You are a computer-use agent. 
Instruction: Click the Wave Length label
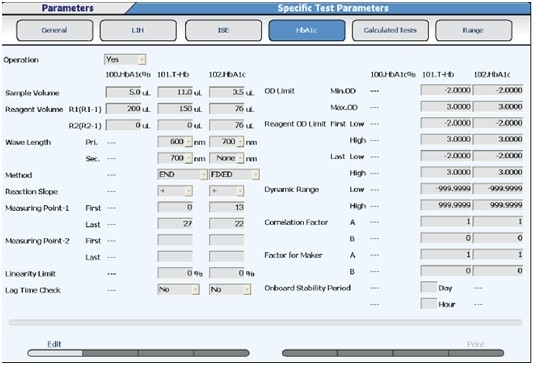pyautogui.click(x=28, y=142)
